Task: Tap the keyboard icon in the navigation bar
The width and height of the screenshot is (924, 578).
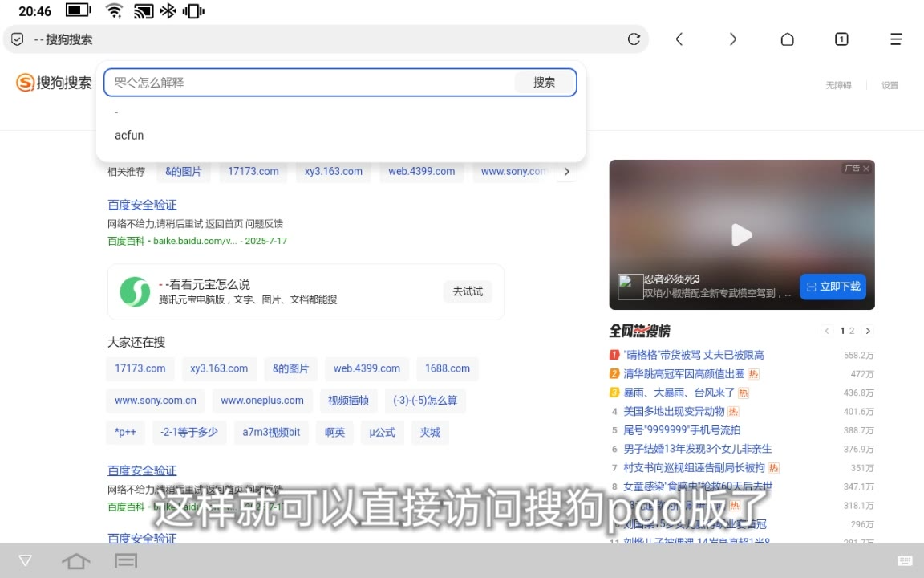Action: pos(905,560)
